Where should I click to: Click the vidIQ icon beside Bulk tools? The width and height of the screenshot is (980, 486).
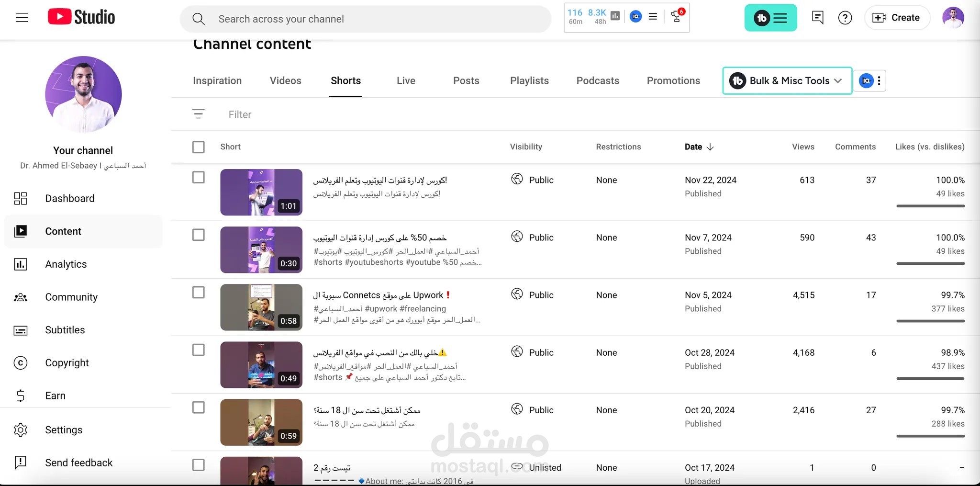(x=866, y=80)
